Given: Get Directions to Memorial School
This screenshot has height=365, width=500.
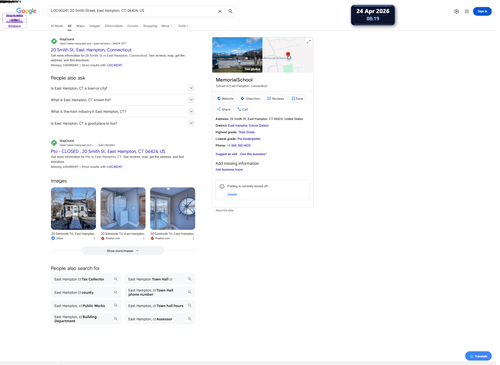Looking at the screenshot, I should click(x=250, y=99).
